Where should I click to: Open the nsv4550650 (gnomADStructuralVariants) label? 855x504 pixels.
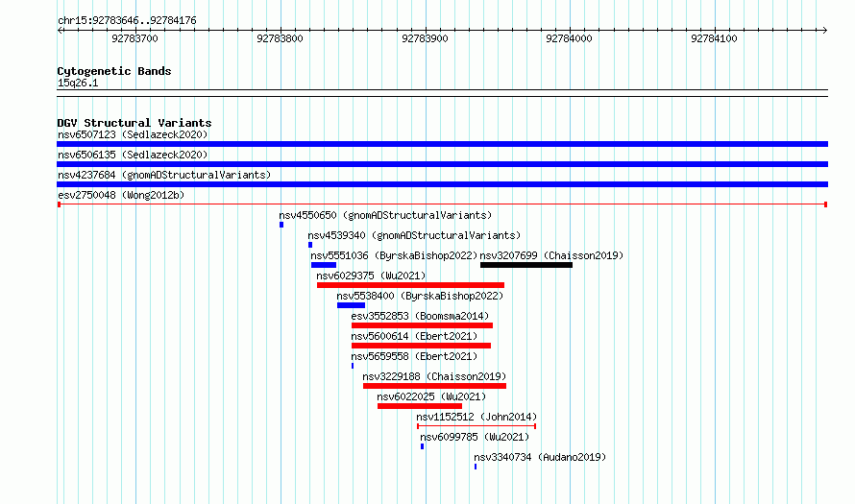coord(385,215)
